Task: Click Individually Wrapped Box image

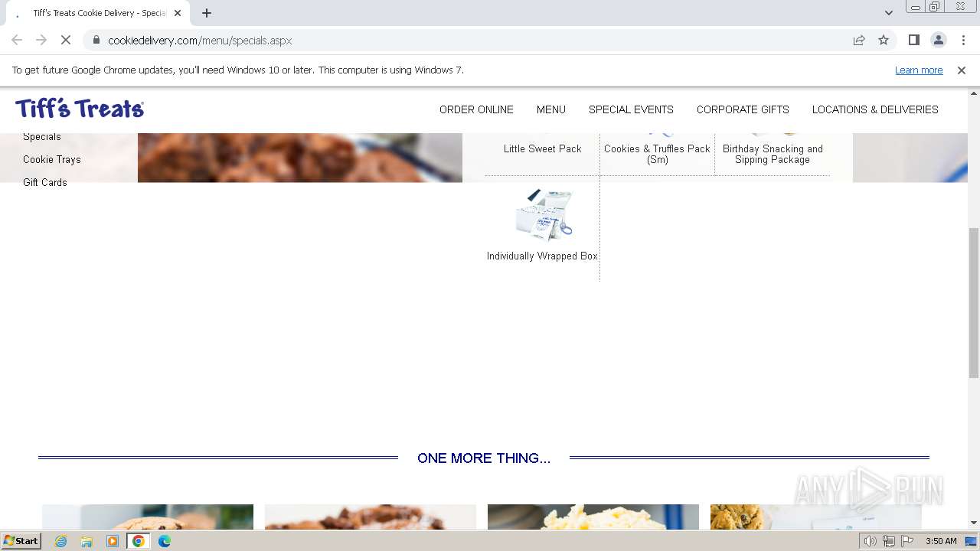Action: (544, 215)
